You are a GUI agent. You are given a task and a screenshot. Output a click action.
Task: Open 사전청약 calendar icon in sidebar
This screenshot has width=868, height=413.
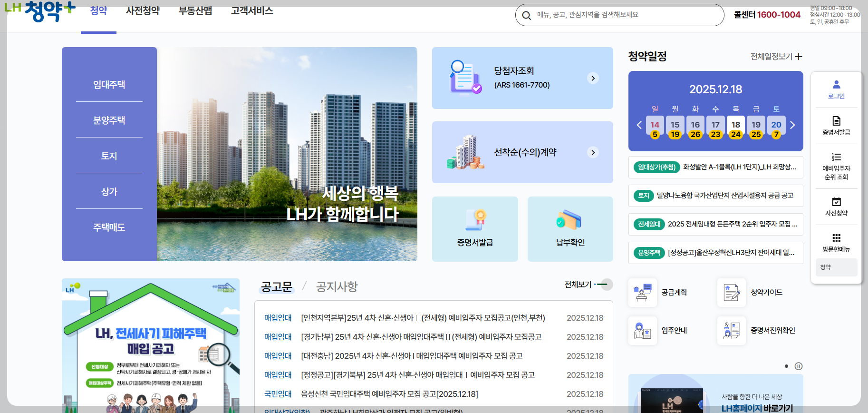(x=836, y=202)
